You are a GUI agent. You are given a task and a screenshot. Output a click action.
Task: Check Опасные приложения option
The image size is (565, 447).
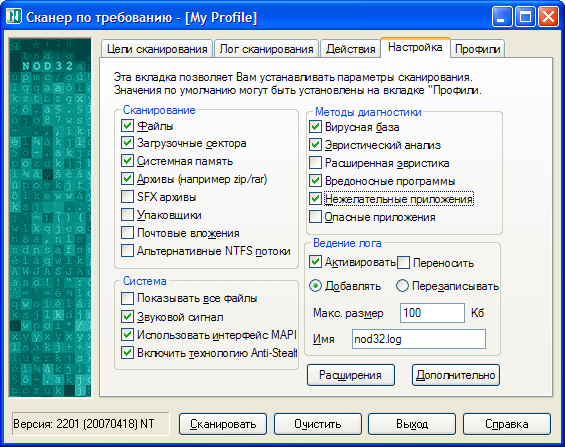(x=315, y=217)
